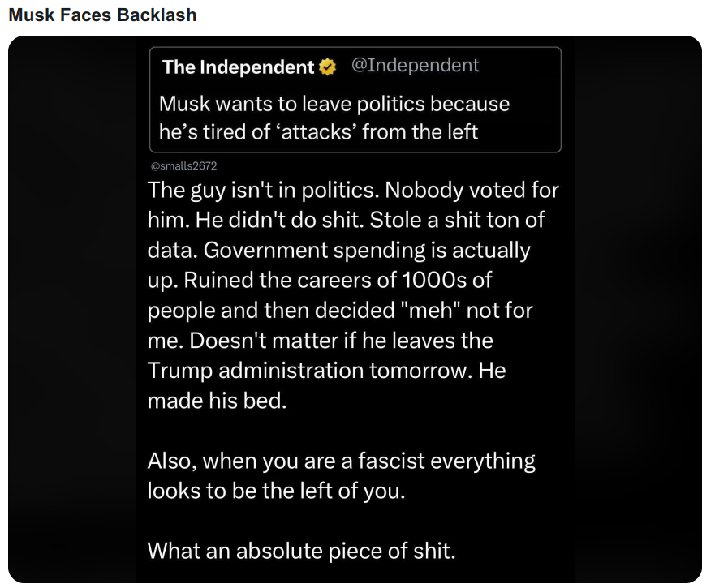Screen dimensions: 715x588
Task: Click the line "him. He didn't do shit. Stole"
Action: [346, 220]
